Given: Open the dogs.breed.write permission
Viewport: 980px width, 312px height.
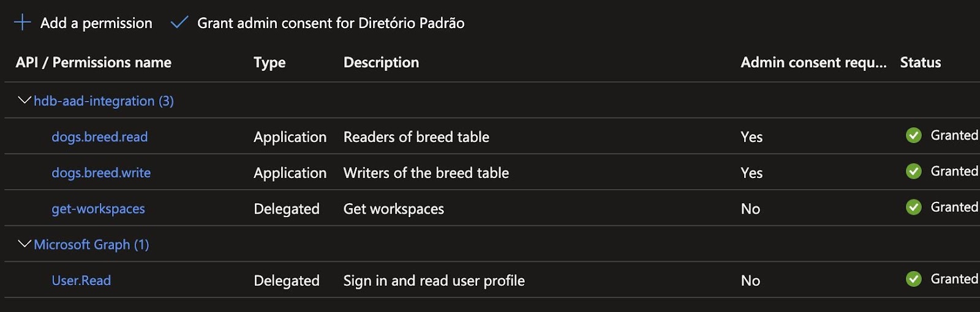Looking at the screenshot, I should (x=101, y=173).
